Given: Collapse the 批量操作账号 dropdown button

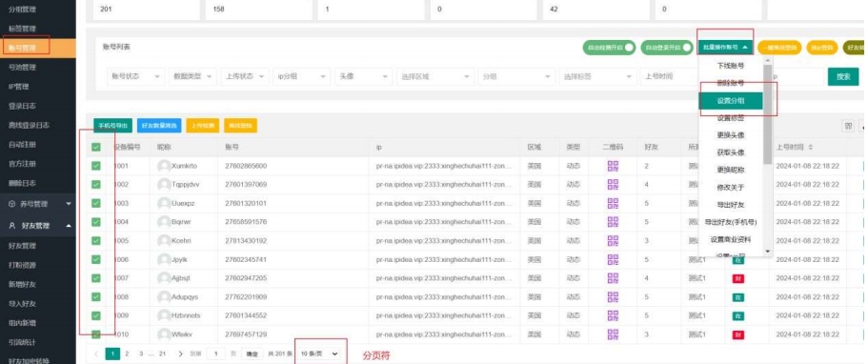Looking at the screenshot, I should 725,48.
